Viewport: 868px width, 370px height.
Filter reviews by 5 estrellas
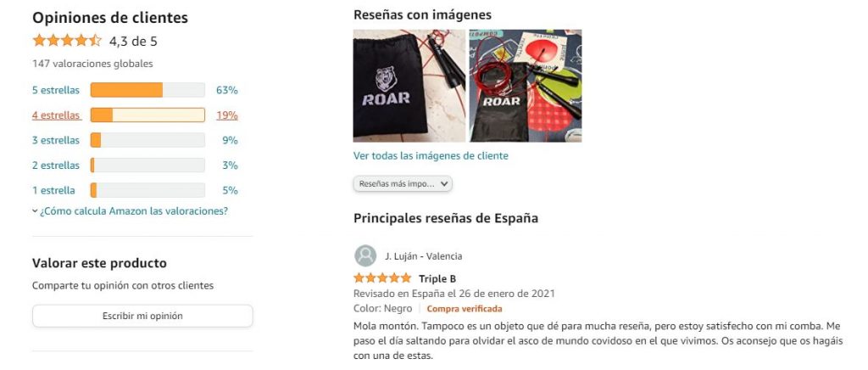coord(56,90)
